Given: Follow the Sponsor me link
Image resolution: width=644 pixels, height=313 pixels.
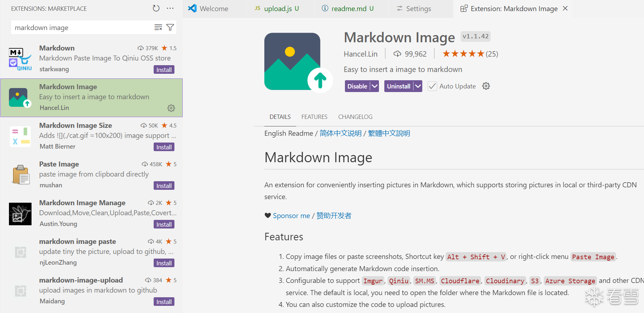Looking at the screenshot, I should [x=292, y=216].
